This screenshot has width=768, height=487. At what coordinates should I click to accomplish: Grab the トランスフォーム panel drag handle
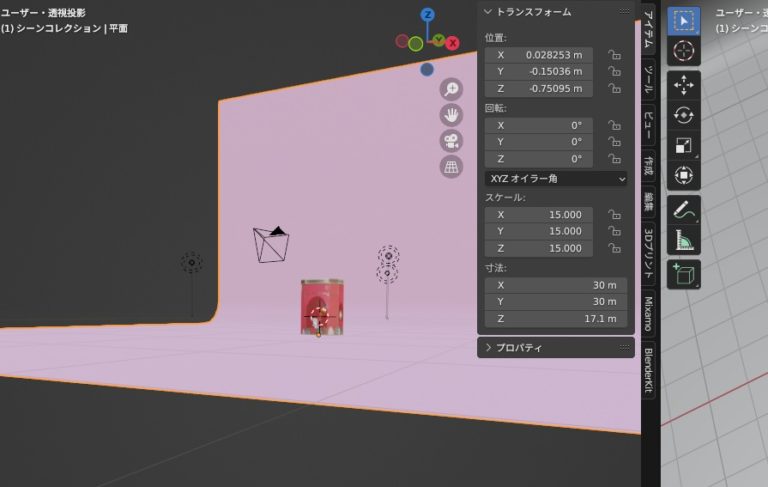click(x=624, y=11)
